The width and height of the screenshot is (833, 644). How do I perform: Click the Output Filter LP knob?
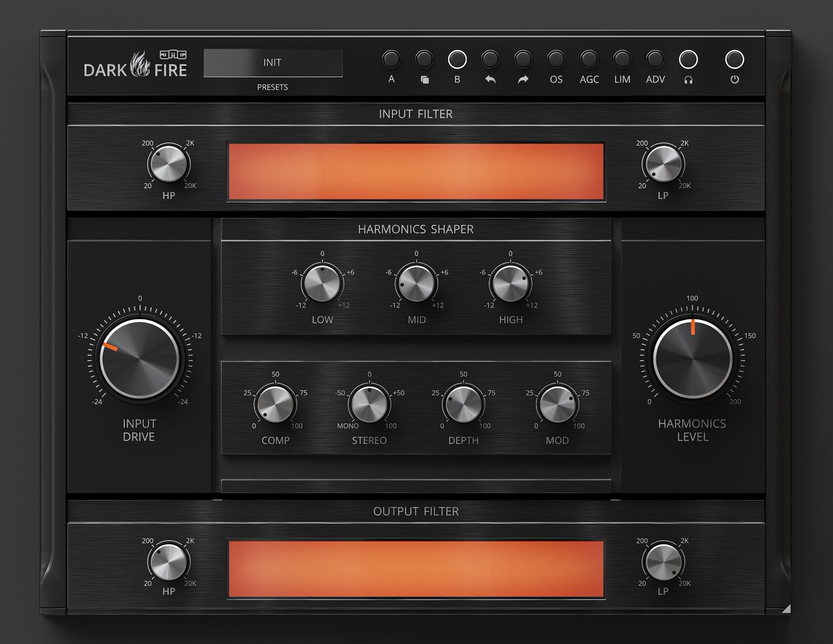663,563
